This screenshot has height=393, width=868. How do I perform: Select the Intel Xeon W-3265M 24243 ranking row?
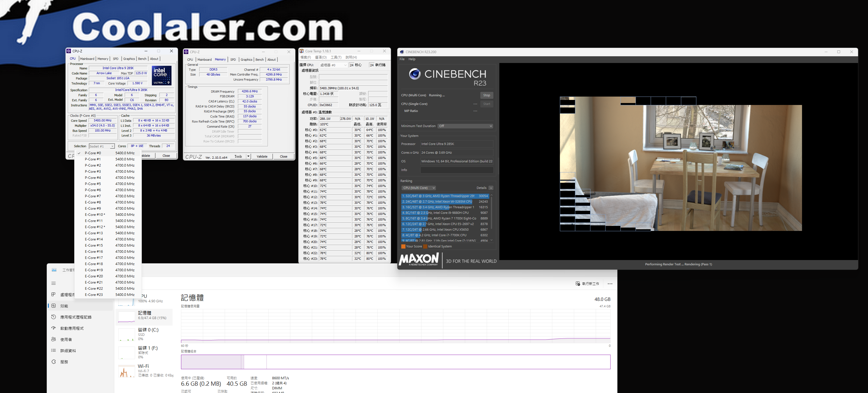pos(445,202)
